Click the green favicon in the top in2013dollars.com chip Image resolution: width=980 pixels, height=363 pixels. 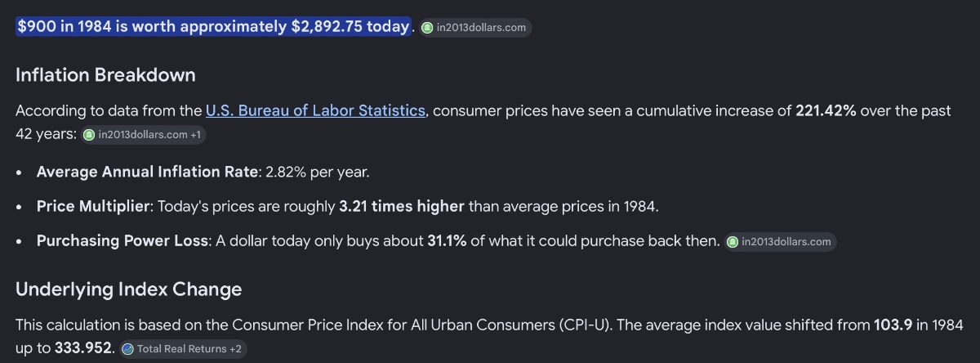[x=428, y=28]
